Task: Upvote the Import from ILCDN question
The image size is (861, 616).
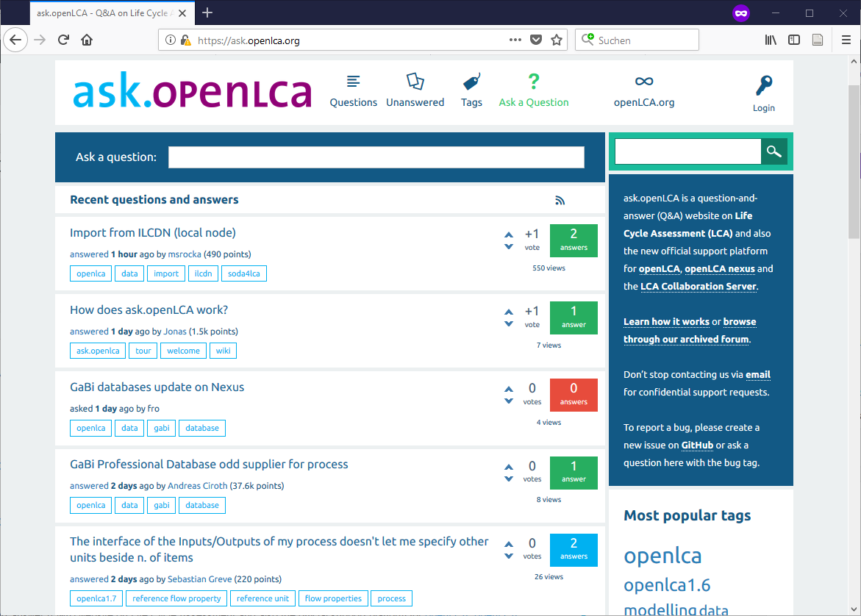Action: tap(509, 235)
